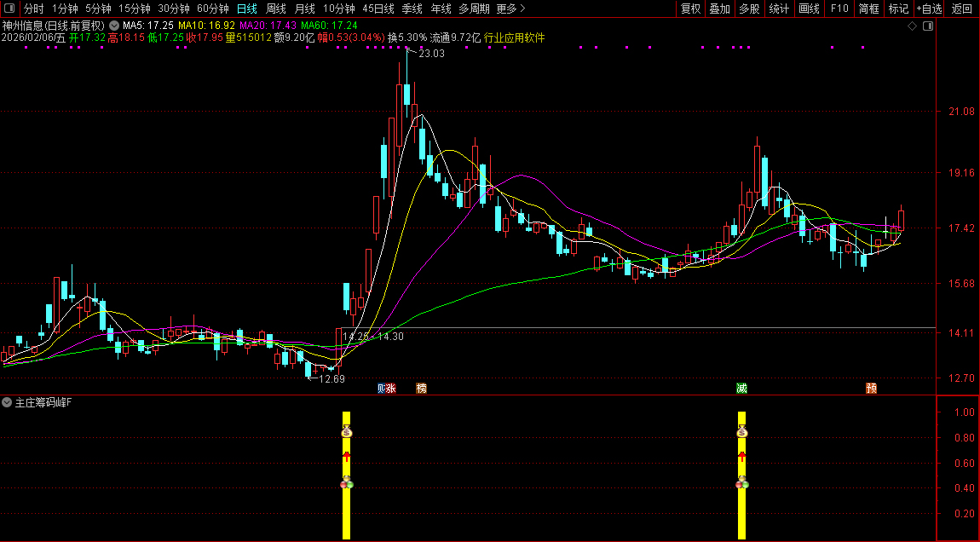980x542 pixels.
Task: Switch to 15分钟 period
Action: click(x=135, y=9)
